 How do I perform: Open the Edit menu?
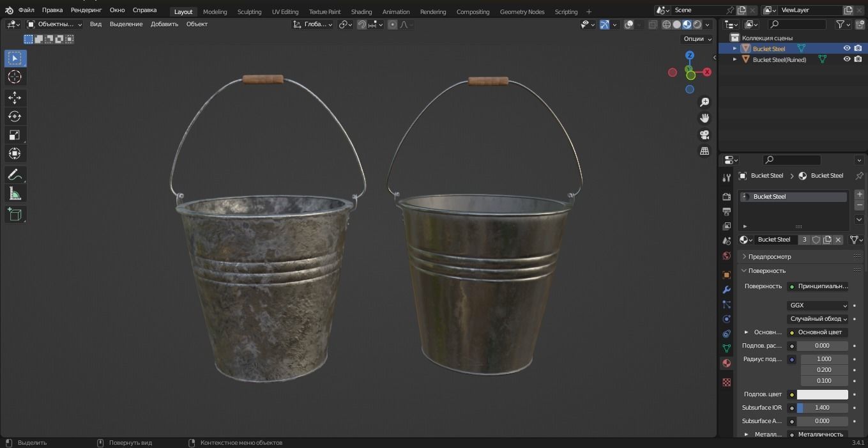52,10
